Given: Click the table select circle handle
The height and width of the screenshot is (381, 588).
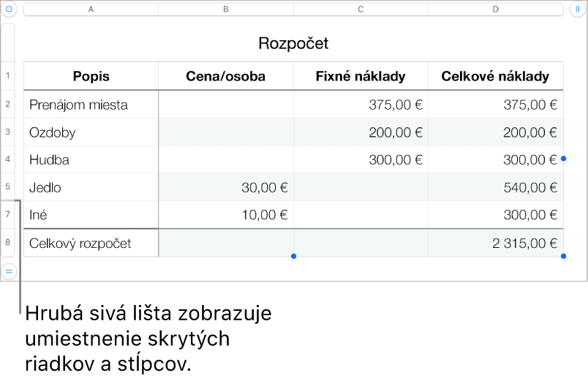Looking at the screenshot, I should coord(9,9).
